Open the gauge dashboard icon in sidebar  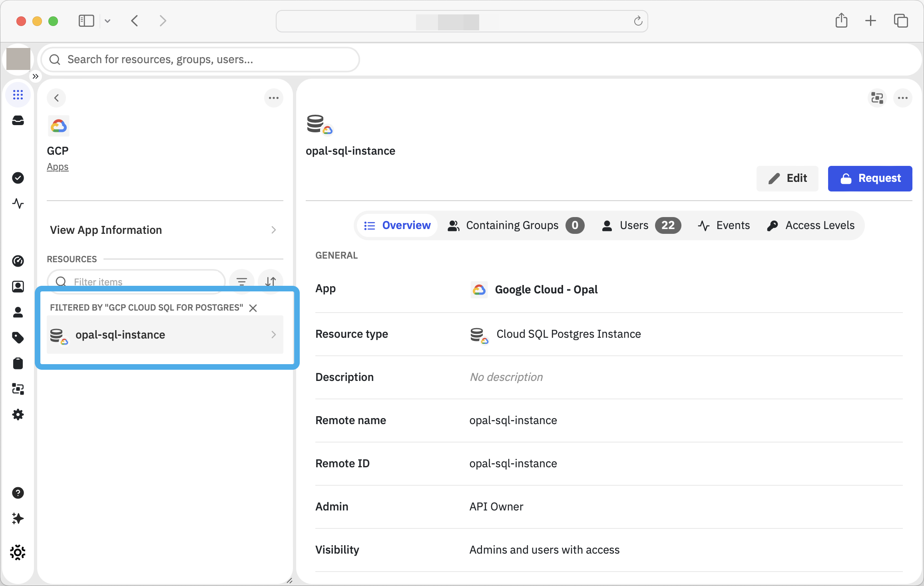pyautogui.click(x=18, y=261)
